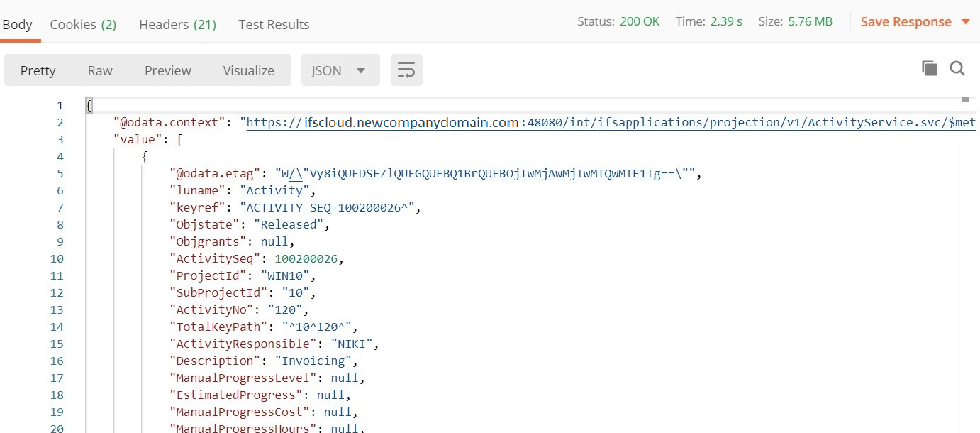Viewport: 980px width, 433px height.
Task: Open the Headers (21) tab
Action: (177, 24)
